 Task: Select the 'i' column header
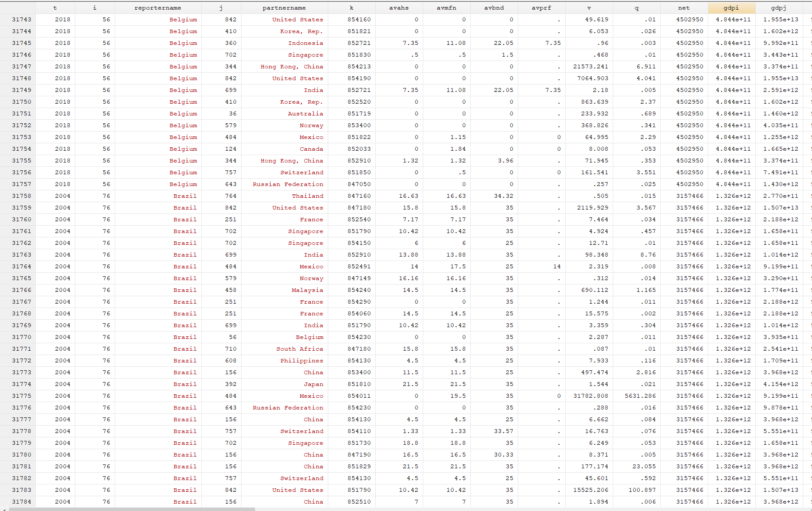95,8
